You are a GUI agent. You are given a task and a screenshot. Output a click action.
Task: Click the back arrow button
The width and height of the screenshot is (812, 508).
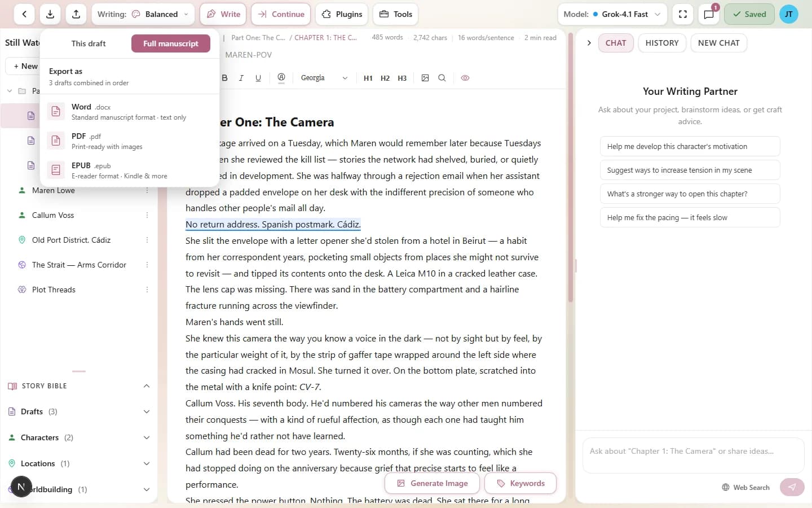pyautogui.click(x=24, y=14)
